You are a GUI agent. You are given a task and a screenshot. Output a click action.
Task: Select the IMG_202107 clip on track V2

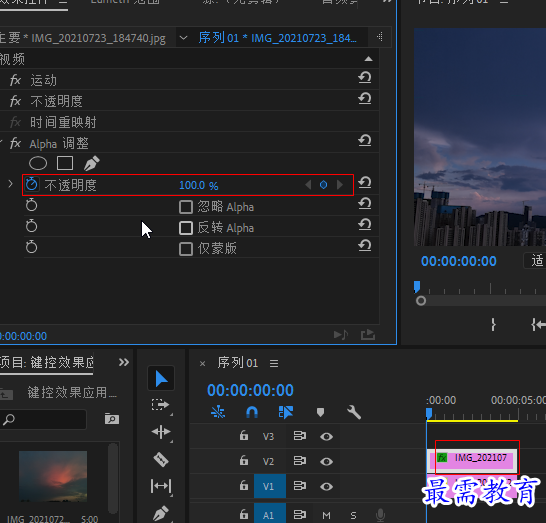click(x=472, y=461)
